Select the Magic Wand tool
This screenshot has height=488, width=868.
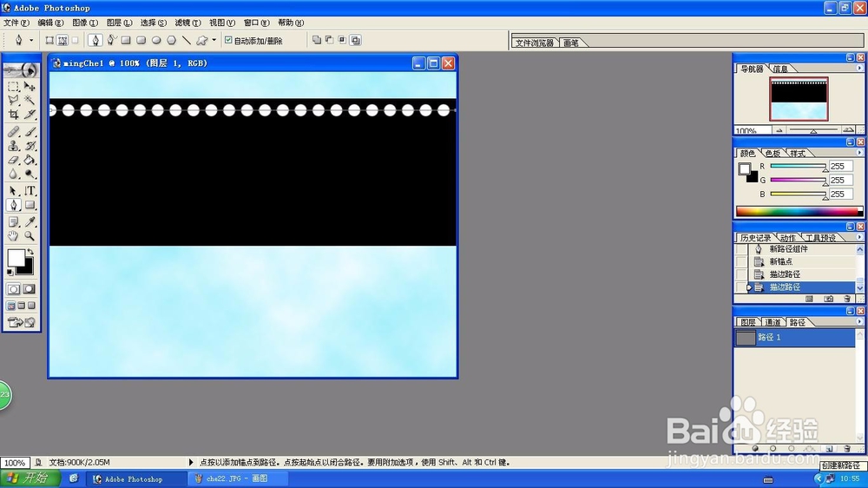pos(30,100)
